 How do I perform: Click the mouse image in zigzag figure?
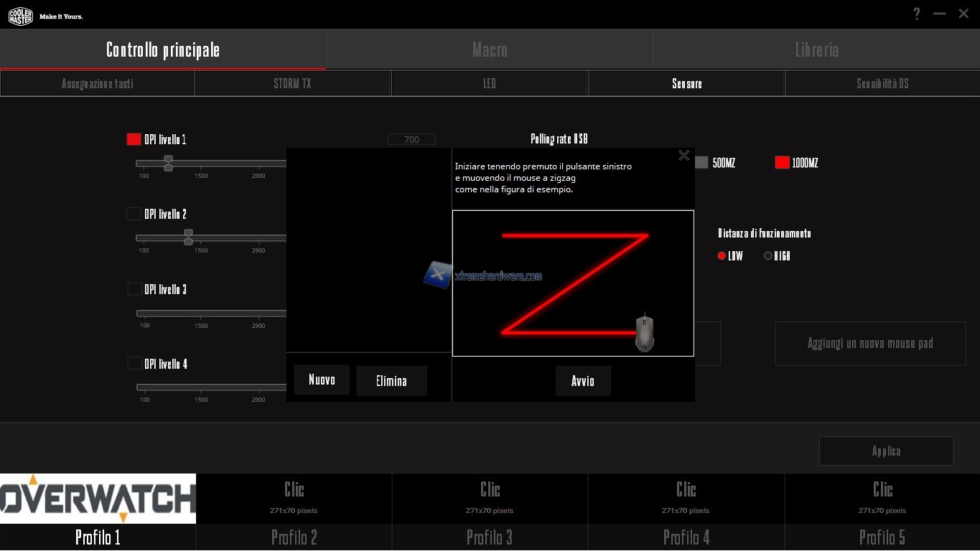(x=645, y=333)
